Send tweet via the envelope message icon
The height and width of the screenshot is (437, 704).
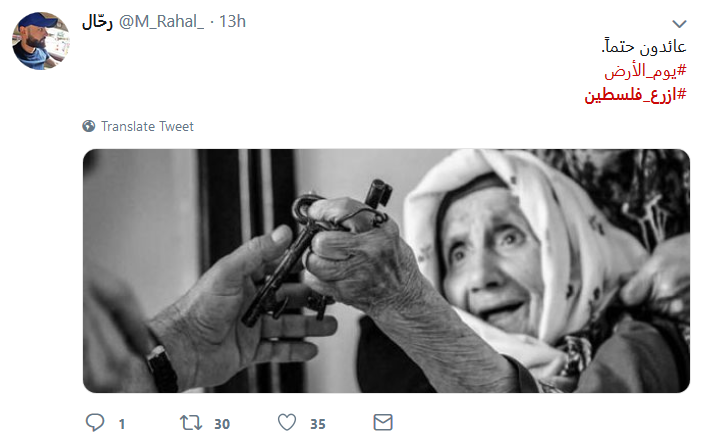click(383, 422)
